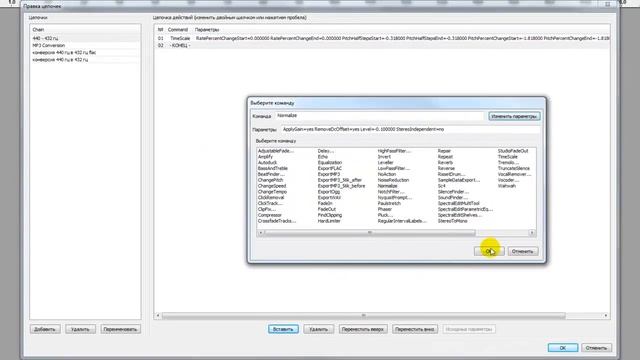Select StereoToMono in the command list
The image size is (640, 360).
click(x=452, y=221)
